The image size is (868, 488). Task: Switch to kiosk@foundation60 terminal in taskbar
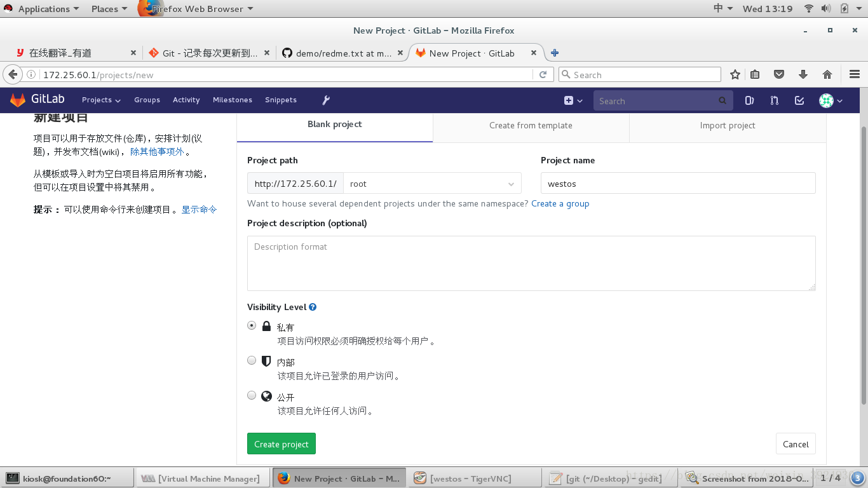click(69, 478)
